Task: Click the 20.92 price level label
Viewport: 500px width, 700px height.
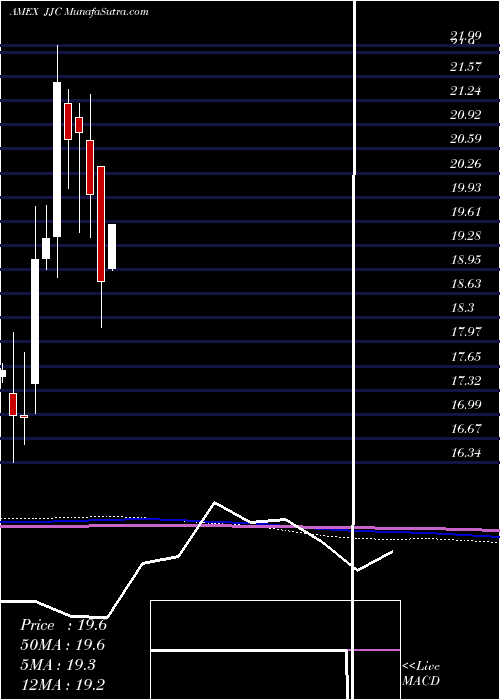Action: pyautogui.click(x=466, y=116)
